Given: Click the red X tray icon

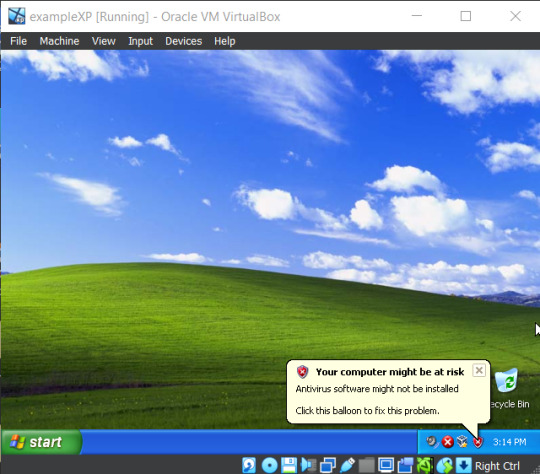Looking at the screenshot, I should pyautogui.click(x=447, y=442).
